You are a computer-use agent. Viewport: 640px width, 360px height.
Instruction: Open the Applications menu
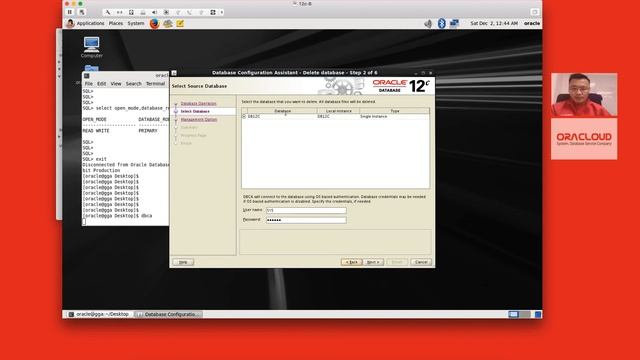pos(90,23)
